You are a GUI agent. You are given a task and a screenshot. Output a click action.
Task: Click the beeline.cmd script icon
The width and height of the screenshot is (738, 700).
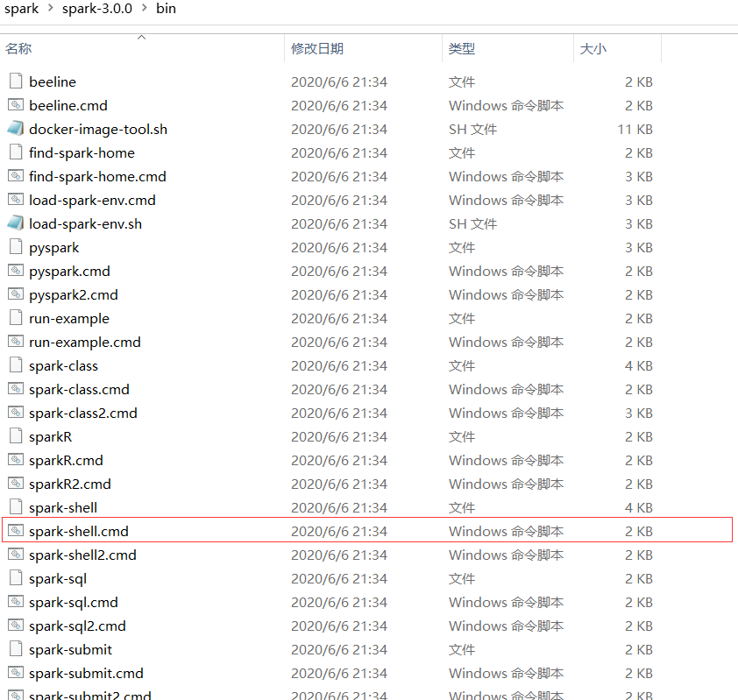tap(16, 104)
